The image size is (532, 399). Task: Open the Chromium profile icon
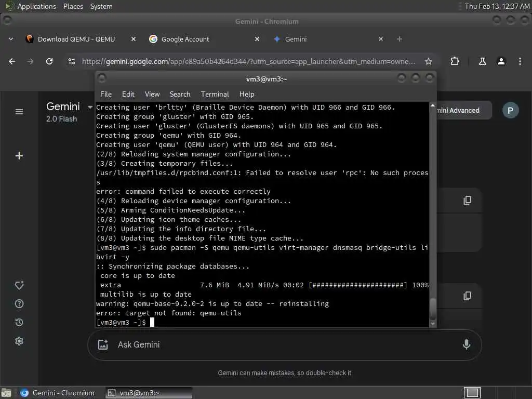(501, 61)
